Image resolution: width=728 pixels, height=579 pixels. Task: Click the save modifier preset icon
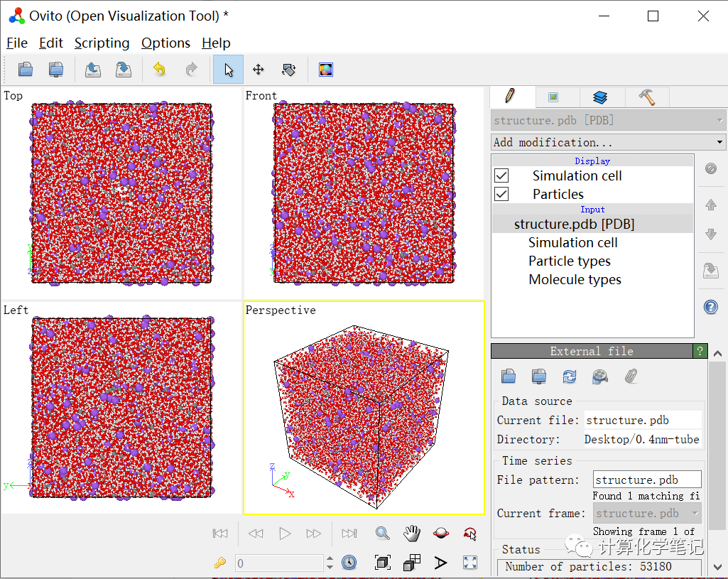[710, 270]
